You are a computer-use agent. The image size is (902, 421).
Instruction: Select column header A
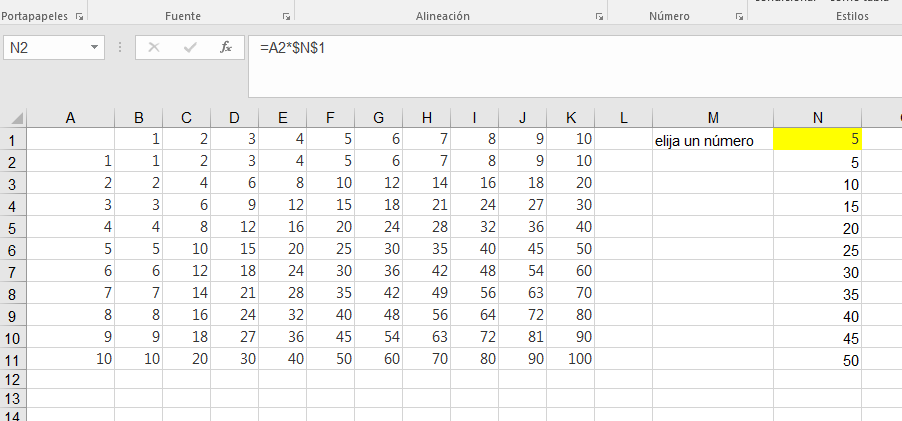tap(70, 118)
